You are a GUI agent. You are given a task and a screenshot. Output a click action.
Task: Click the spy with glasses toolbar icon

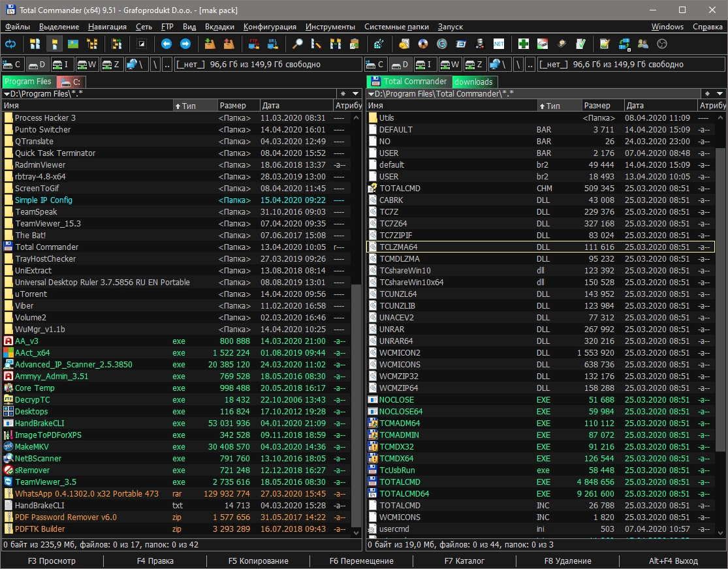point(480,44)
